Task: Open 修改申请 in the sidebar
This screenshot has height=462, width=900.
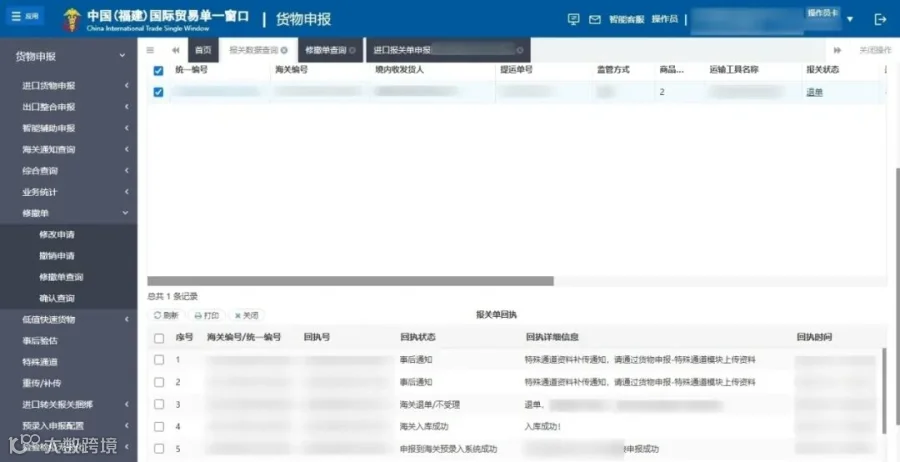Action: [x=57, y=234]
